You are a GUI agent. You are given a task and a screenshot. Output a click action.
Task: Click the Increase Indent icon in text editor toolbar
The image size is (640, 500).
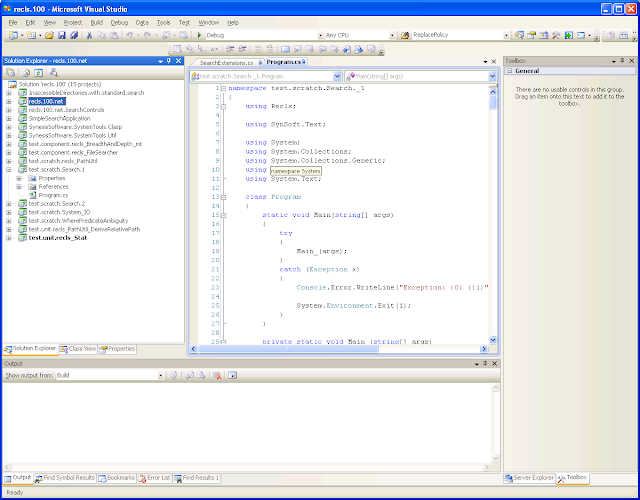coord(242,49)
